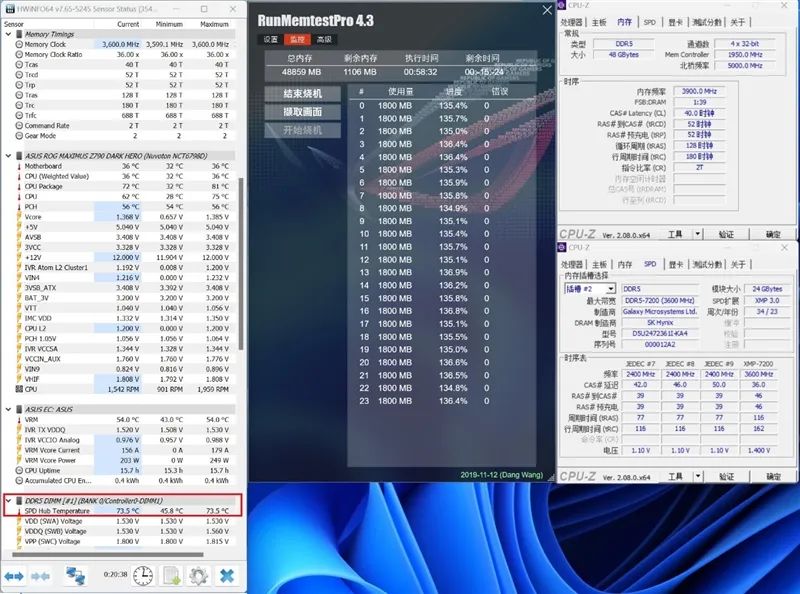Click the Maximum column header in HWiNFO
The width and height of the screenshot is (800, 594).
pyautogui.click(x=214, y=24)
